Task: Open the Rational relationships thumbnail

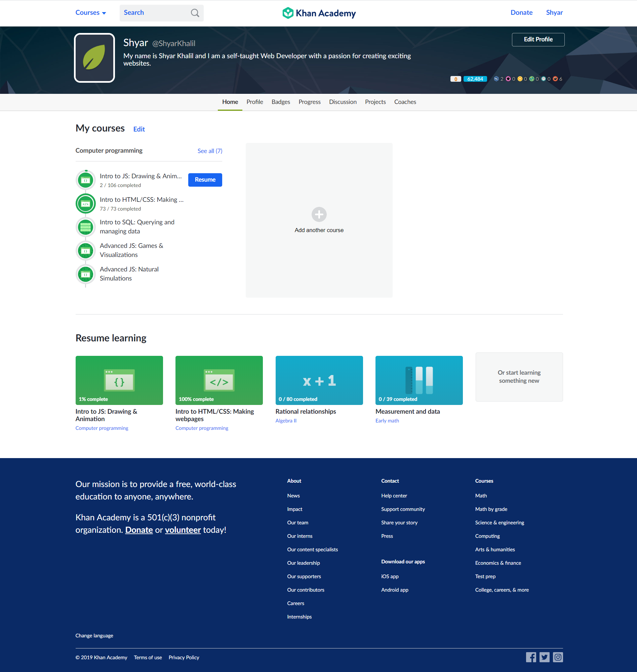Action: point(319,380)
